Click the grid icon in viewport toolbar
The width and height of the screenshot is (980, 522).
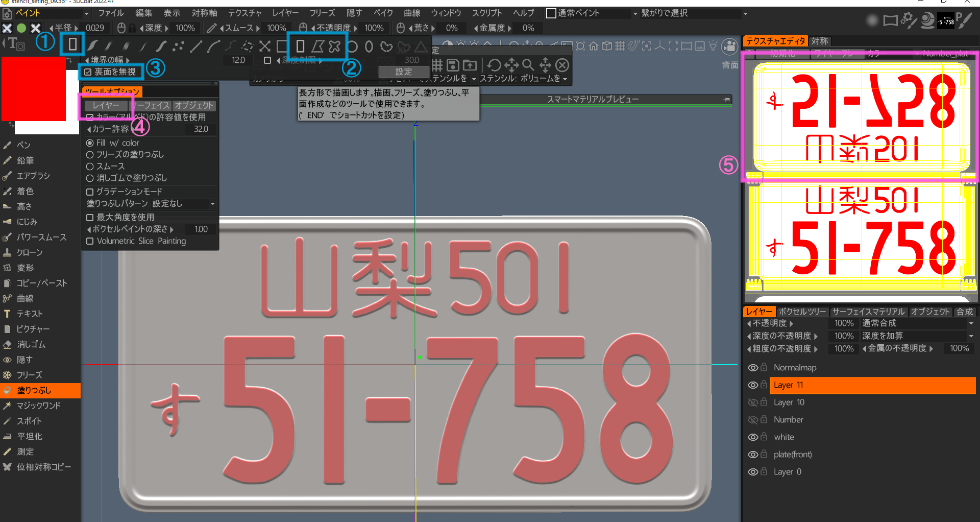tap(620, 46)
